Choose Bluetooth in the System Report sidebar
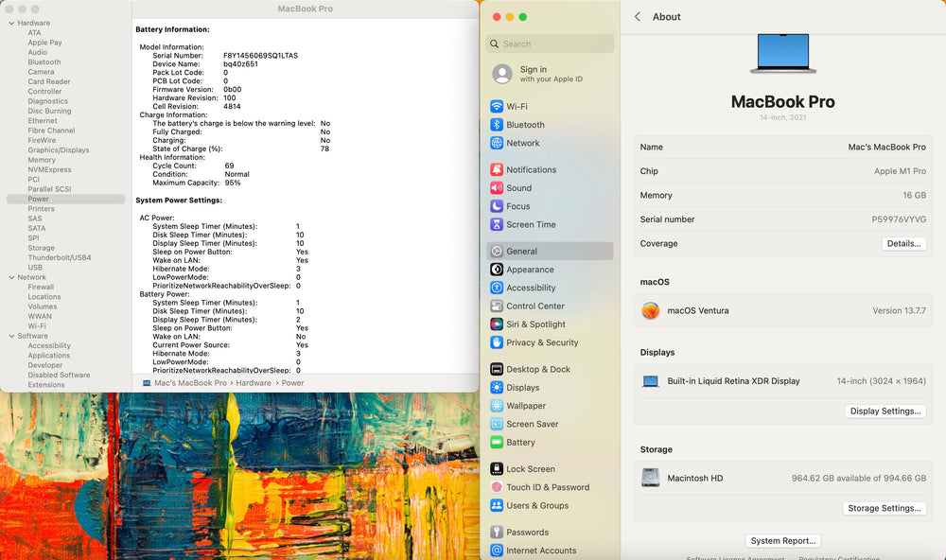Screen dimensions: 946x560 pos(44,62)
